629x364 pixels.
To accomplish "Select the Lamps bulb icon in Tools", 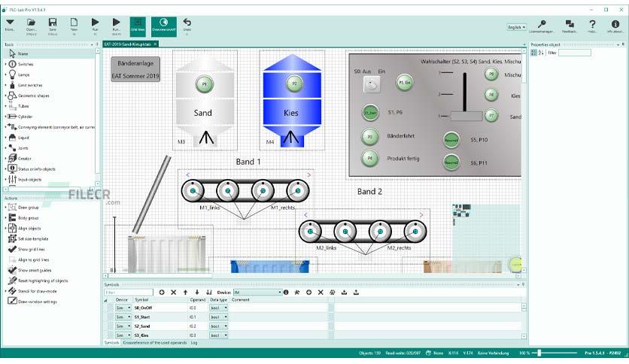I will [13, 74].
